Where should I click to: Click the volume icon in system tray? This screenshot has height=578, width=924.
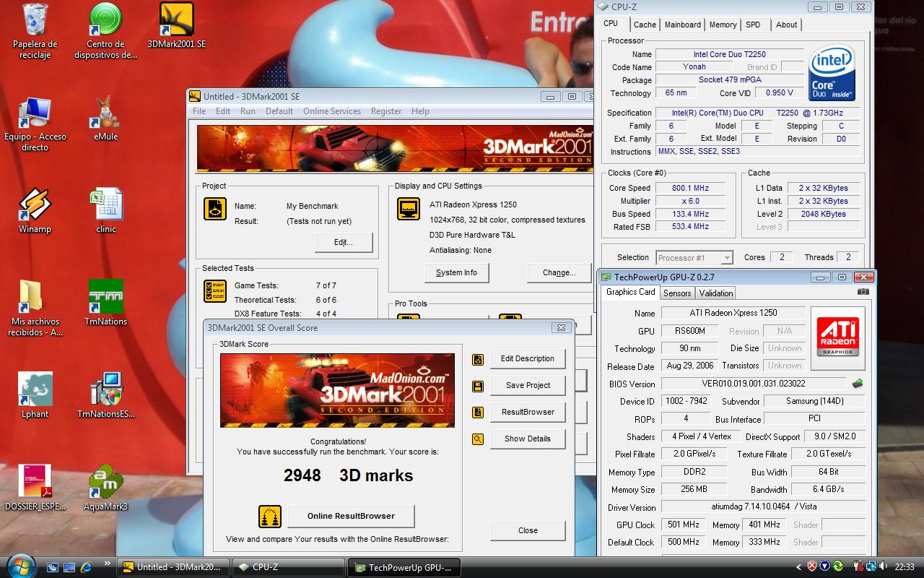click(884, 567)
